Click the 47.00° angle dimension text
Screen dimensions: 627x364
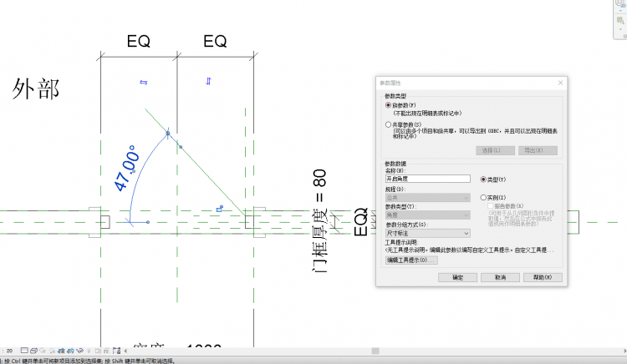click(x=127, y=168)
